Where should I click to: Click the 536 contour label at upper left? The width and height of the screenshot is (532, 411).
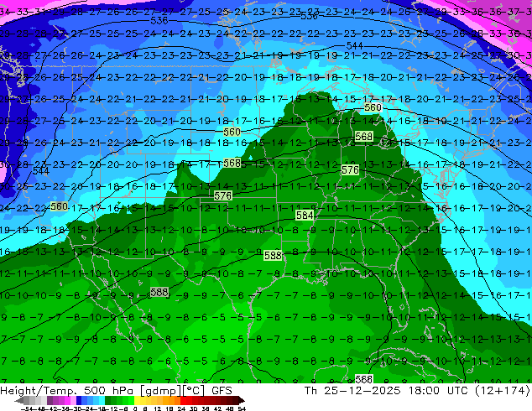[159, 21]
